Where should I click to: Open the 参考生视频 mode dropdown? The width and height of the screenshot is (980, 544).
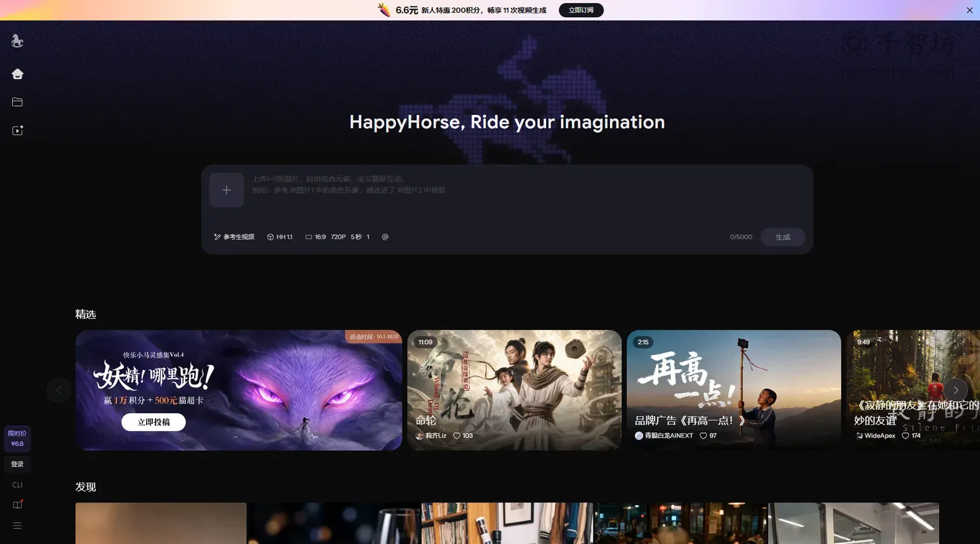[234, 237]
